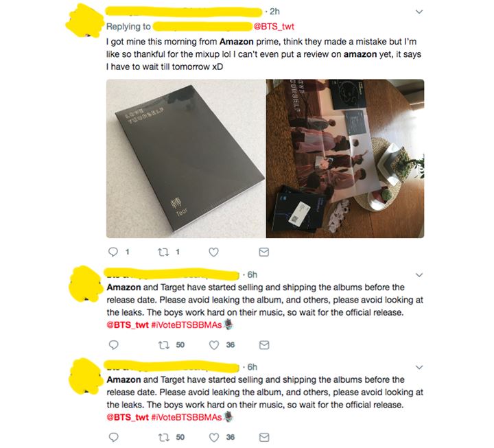Expand options chevron on the bottom 6h tweet
Screen dimensions: 494x448
point(419,367)
